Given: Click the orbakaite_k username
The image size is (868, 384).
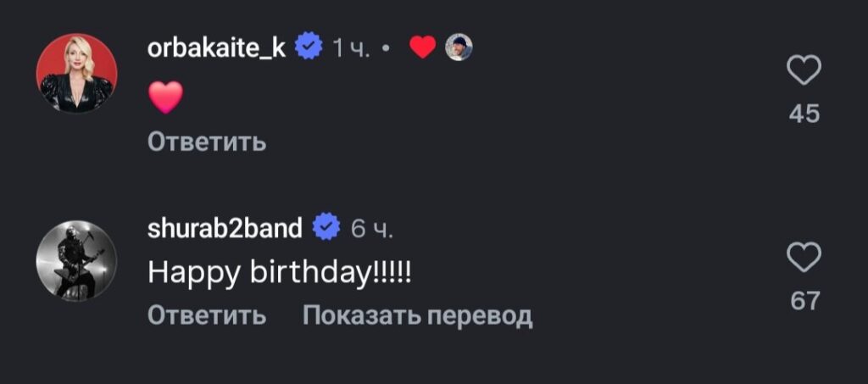Looking at the screenshot, I should click(216, 47).
